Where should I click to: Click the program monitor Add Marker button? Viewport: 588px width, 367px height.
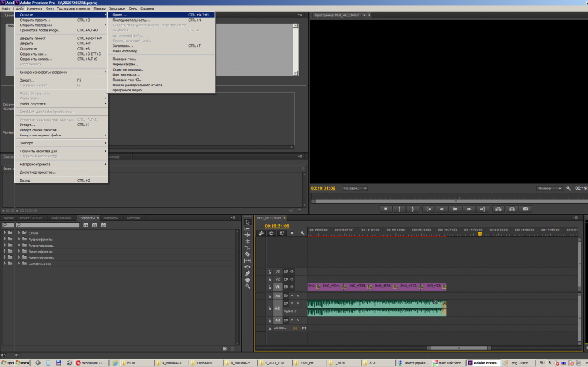tap(385, 209)
